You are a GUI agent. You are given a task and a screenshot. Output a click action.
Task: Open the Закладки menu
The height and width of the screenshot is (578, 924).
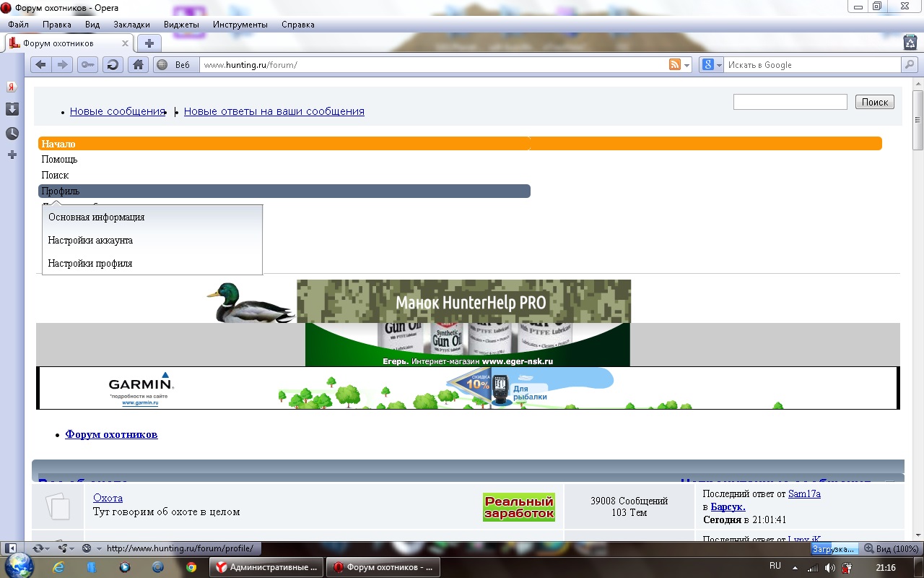[131, 25]
